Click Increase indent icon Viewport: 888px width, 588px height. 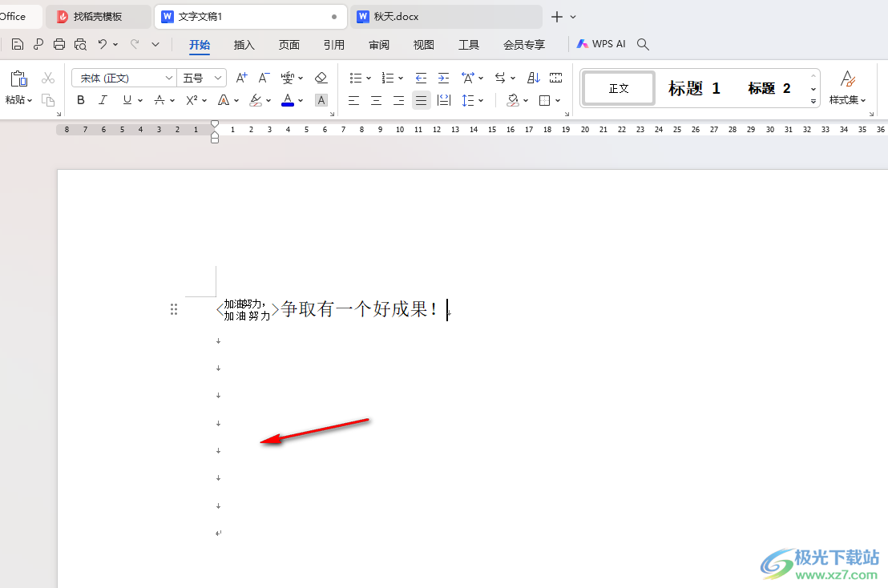coord(443,78)
